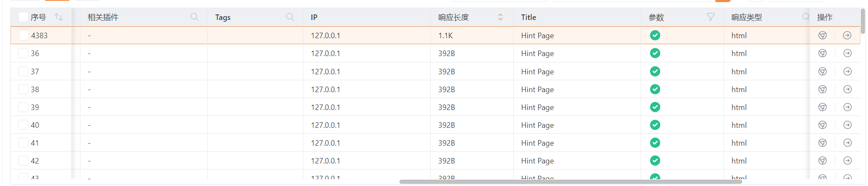Check the checkbox for row 4383
Image resolution: width=868 pixels, height=186 pixels.
[x=23, y=36]
